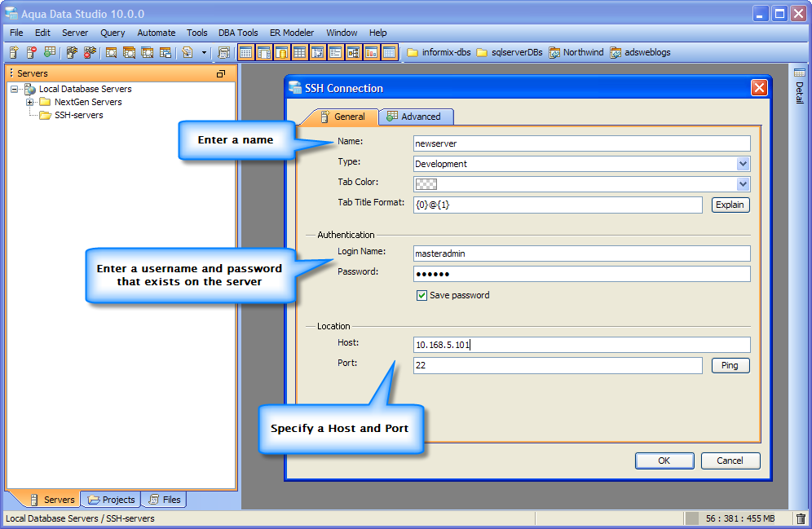
Task: Click the Port field showing 22
Action: click(x=558, y=365)
